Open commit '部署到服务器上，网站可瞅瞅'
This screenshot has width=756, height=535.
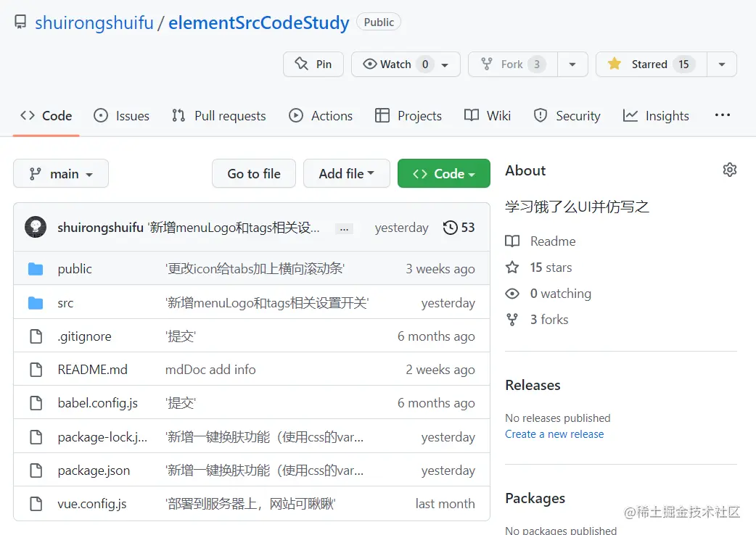click(251, 503)
